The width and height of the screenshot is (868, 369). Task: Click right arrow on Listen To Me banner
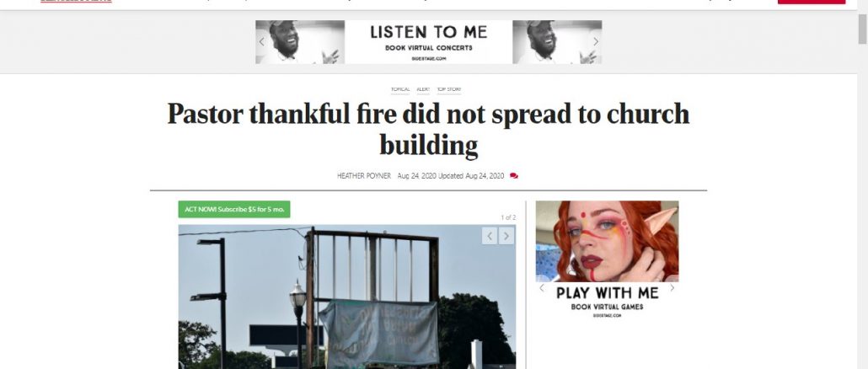click(x=596, y=41)
